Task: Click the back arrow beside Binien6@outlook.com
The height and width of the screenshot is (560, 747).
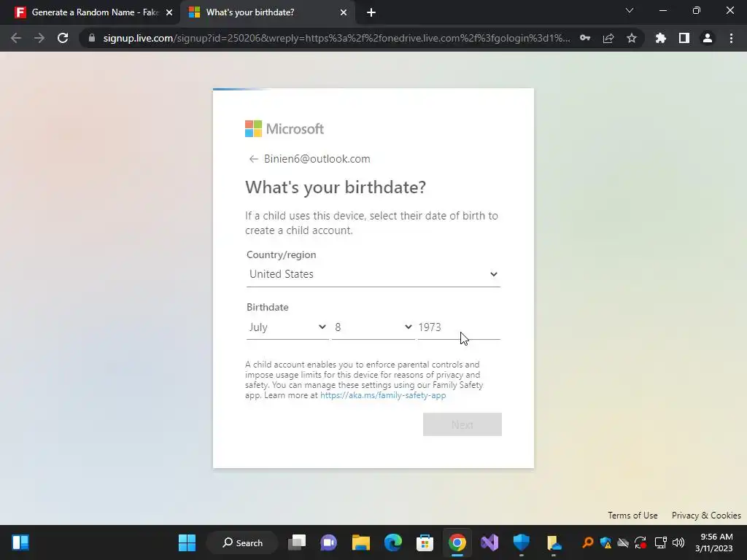Action: pyautogui.click(x=253, y=159)
